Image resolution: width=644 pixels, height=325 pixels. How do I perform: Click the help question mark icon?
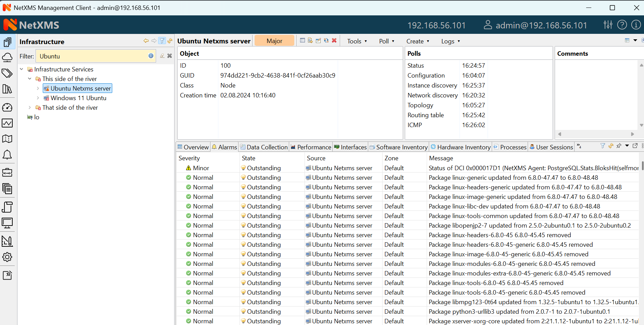622,25
